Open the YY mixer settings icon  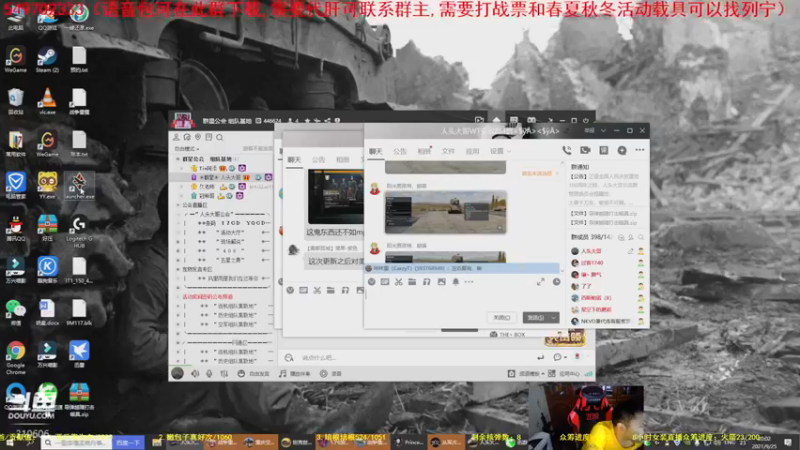click(224, 374)
